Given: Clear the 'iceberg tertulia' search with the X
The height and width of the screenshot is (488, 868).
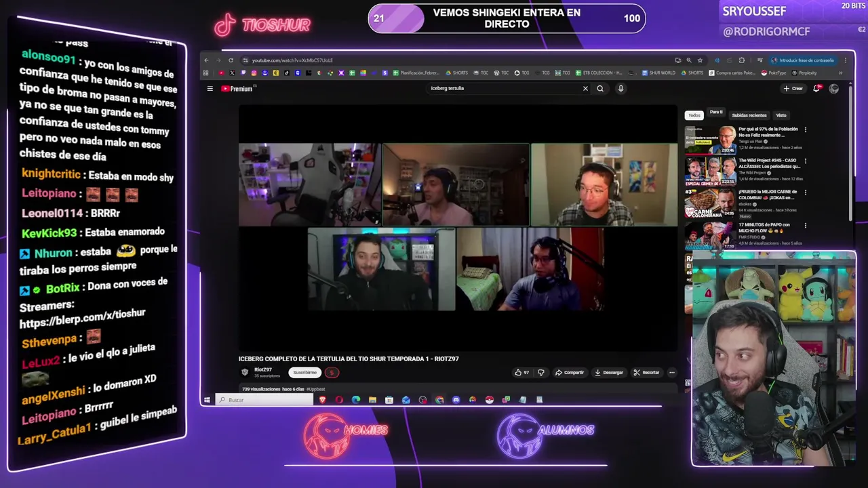Looking at the screenshot, I should (x=585, y=88).
